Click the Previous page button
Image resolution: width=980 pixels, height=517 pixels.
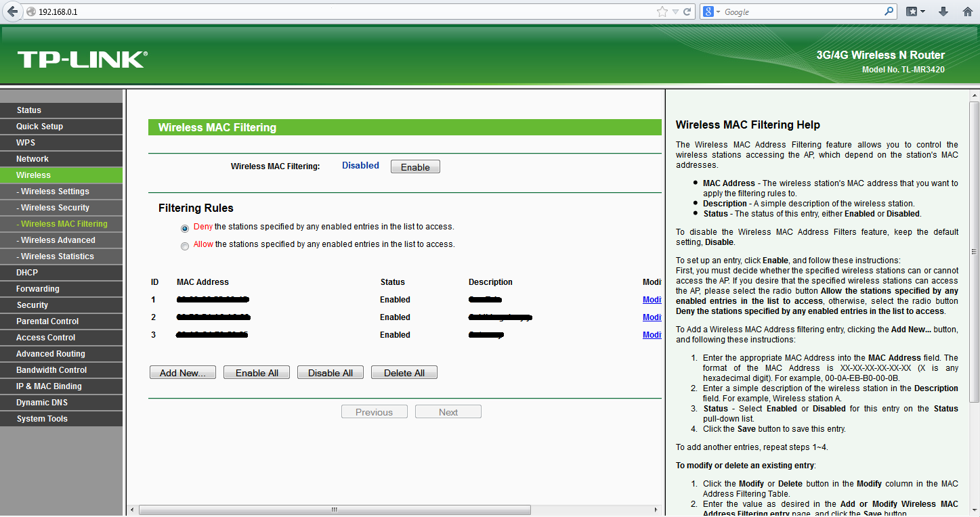point(375,412)
